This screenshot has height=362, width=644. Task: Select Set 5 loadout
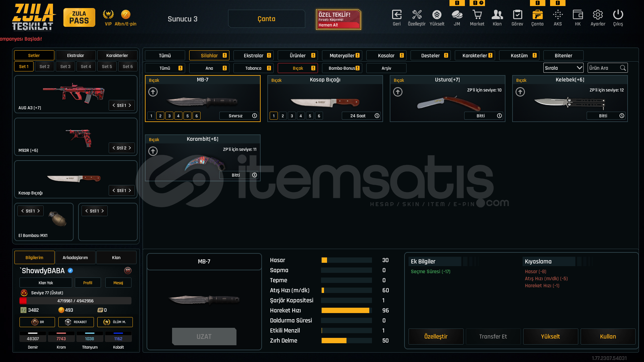pos(107,66)
